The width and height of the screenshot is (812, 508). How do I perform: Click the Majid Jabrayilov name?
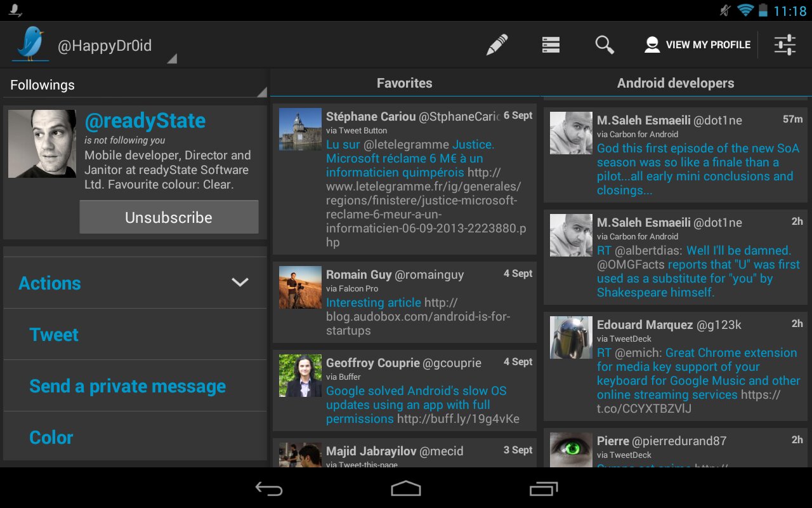pyautogui.click(x=371, y=451)
